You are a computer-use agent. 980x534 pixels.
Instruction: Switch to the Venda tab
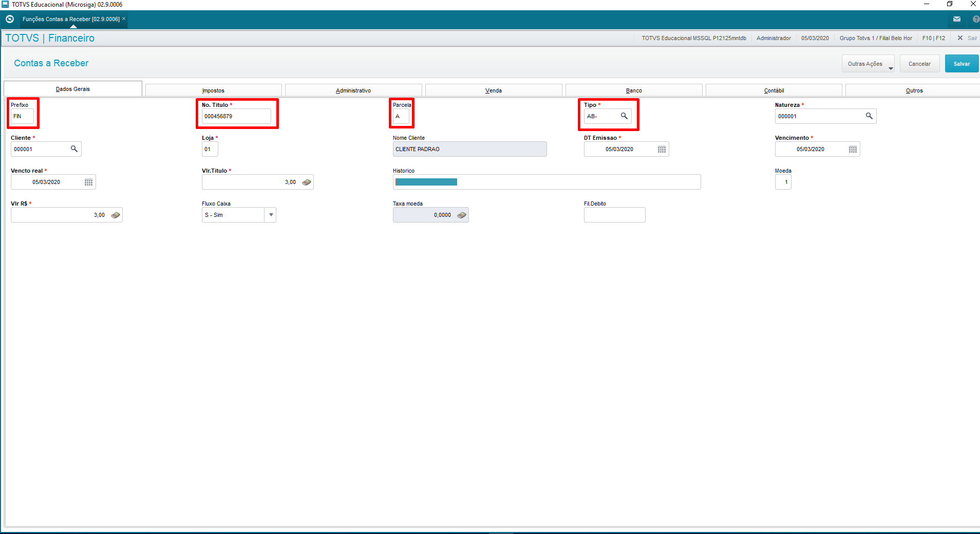[494, 90]
